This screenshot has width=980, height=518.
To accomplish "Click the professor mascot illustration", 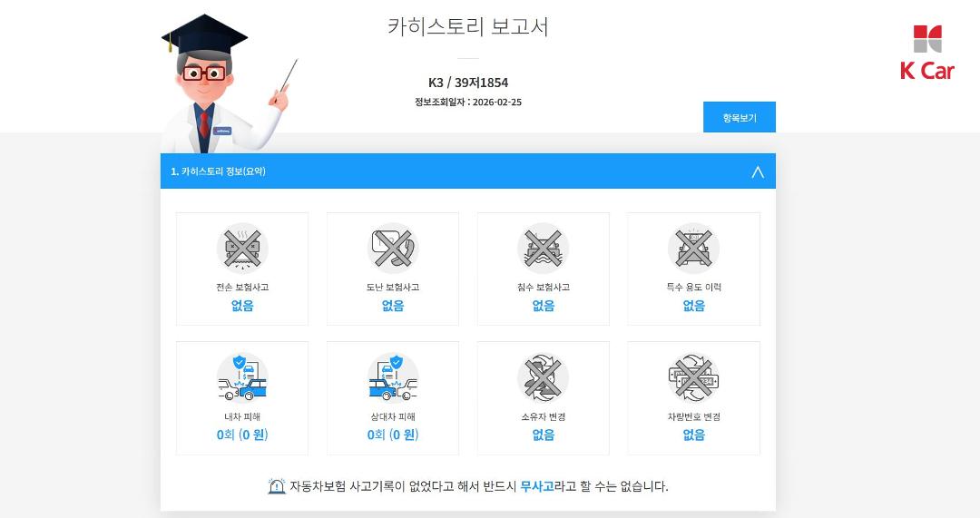I will coord(225,84).
